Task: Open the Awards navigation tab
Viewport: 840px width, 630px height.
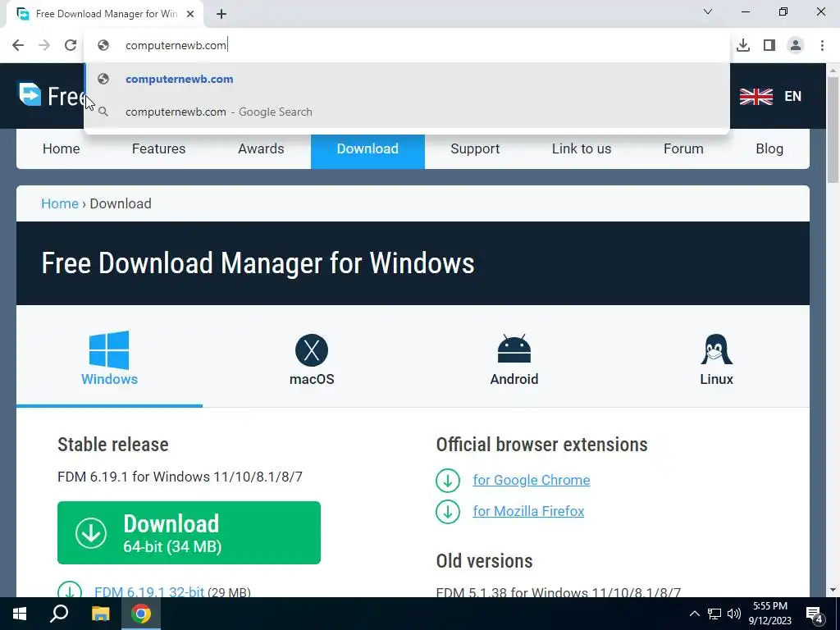Action: click(261, 148)
